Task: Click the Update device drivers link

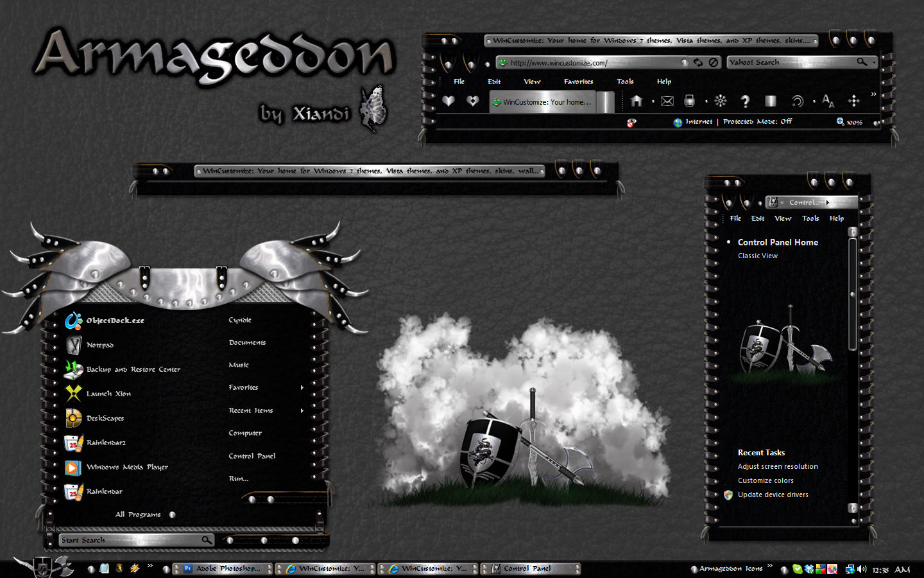Action: pos(773,495)
